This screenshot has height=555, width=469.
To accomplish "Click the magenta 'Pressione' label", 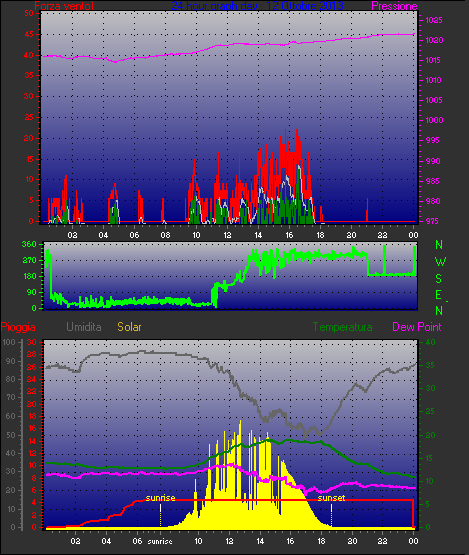I will tap(394, 6).
